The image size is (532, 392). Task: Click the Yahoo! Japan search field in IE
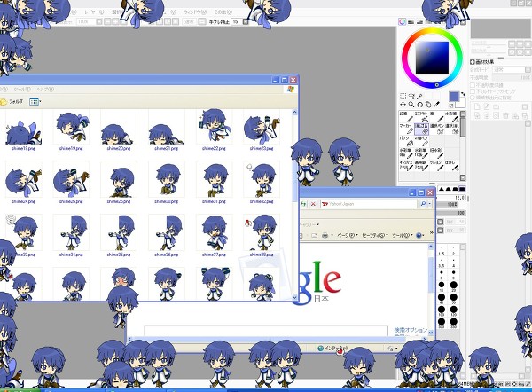(369, 204)
